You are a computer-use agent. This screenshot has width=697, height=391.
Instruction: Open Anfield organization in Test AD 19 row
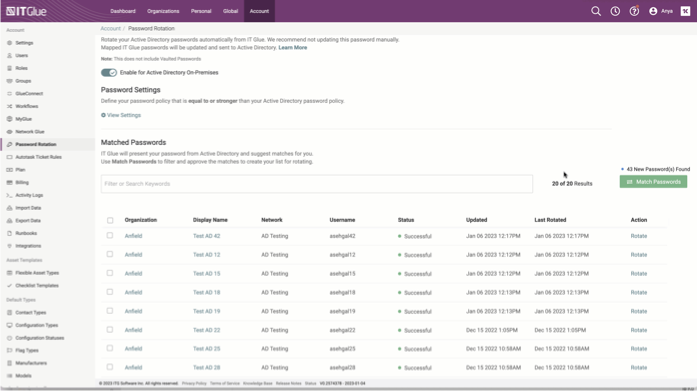click(x=133, y=311)
